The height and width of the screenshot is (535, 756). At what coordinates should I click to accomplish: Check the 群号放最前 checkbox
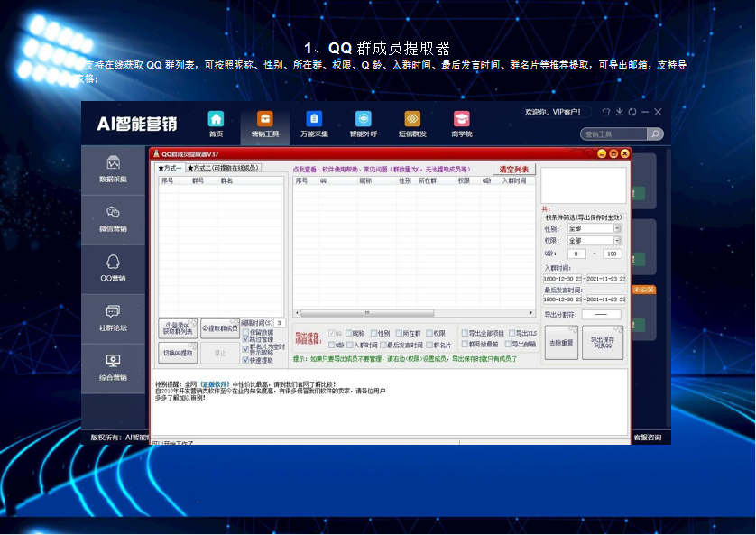click(x=465, y=344)
